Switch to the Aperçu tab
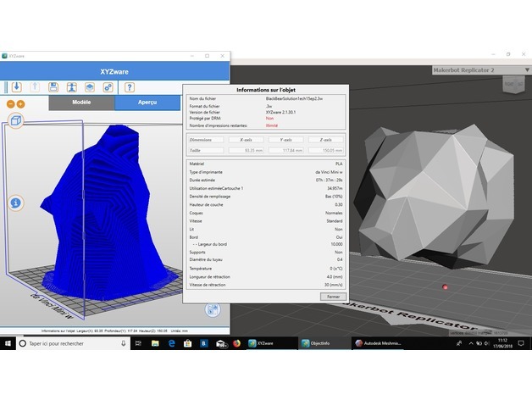 click(x=147, y=103)
